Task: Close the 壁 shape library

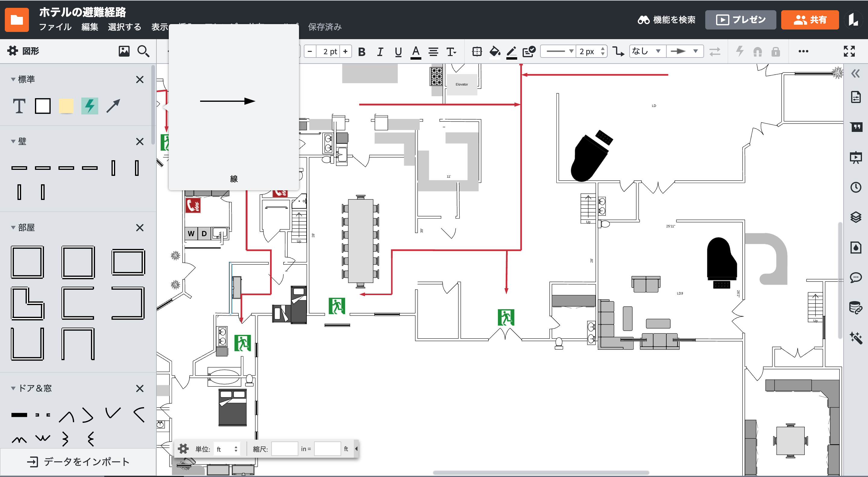Action: click(x=140, y=141)
